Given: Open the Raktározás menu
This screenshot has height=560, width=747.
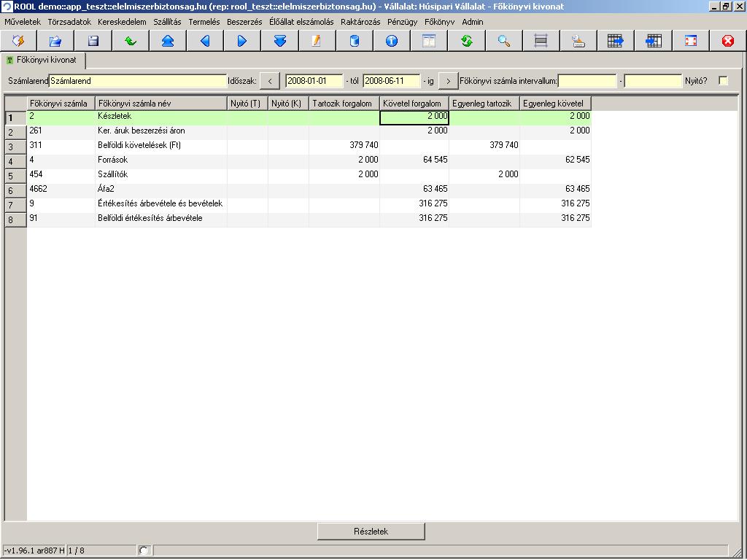Looking at the screenshot, I should [360, 22].
